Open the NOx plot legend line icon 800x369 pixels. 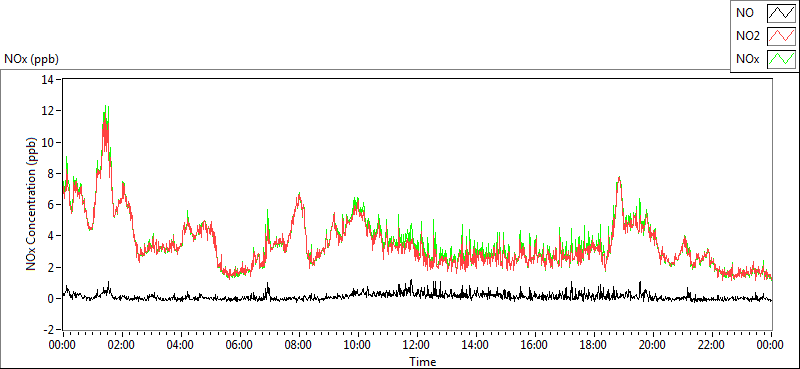(x=782, y=59)
